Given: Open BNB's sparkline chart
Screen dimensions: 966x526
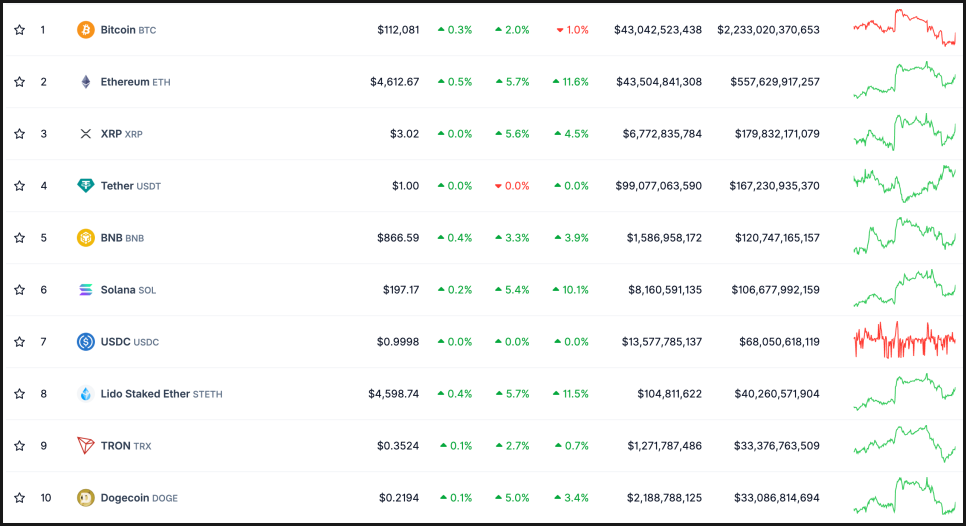Looking at the screenshot, I should [904, 236].
